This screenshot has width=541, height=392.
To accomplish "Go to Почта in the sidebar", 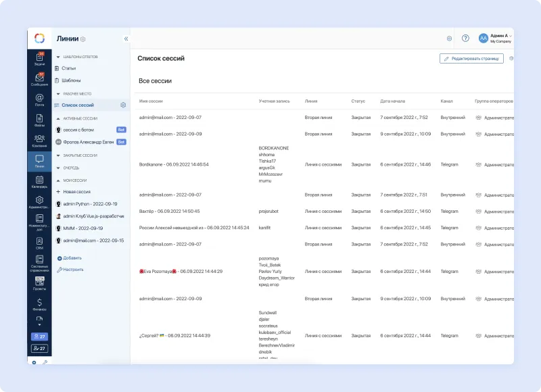I will (39, 100).
